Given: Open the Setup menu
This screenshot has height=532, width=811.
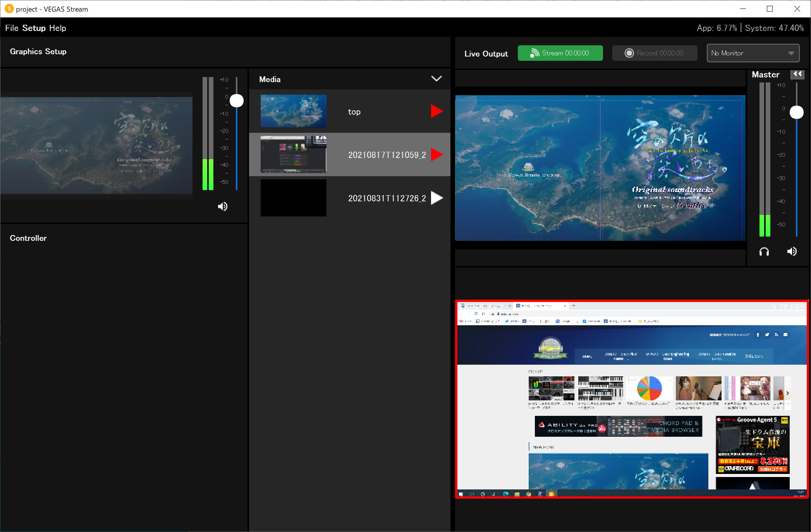Looking at the screenshot, I should [34, 28].
